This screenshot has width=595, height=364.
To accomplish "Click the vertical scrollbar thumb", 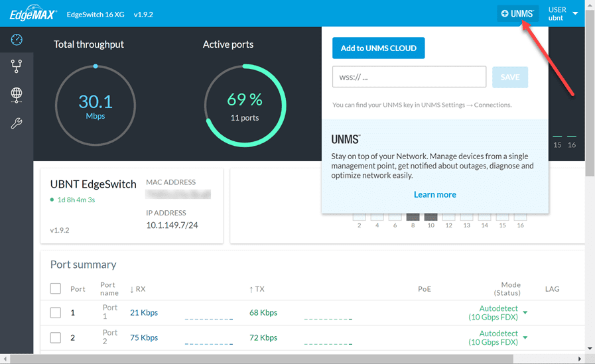I will coord(590,93).
